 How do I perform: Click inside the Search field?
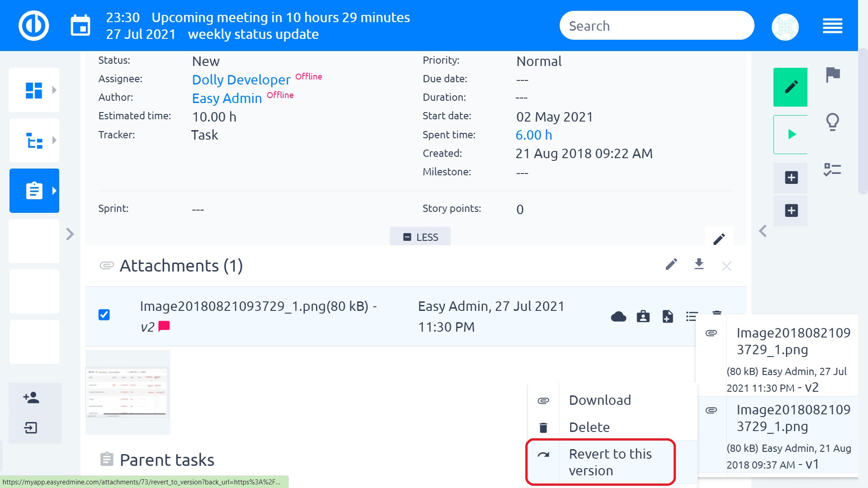tap(656, 25)
